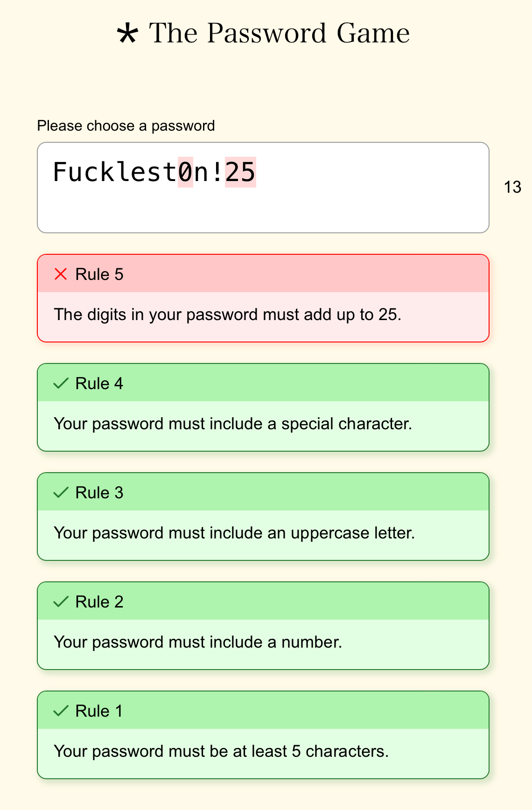Click the highlighted 25 in the password
532x810 pixels.
click(x=239, y=172)
